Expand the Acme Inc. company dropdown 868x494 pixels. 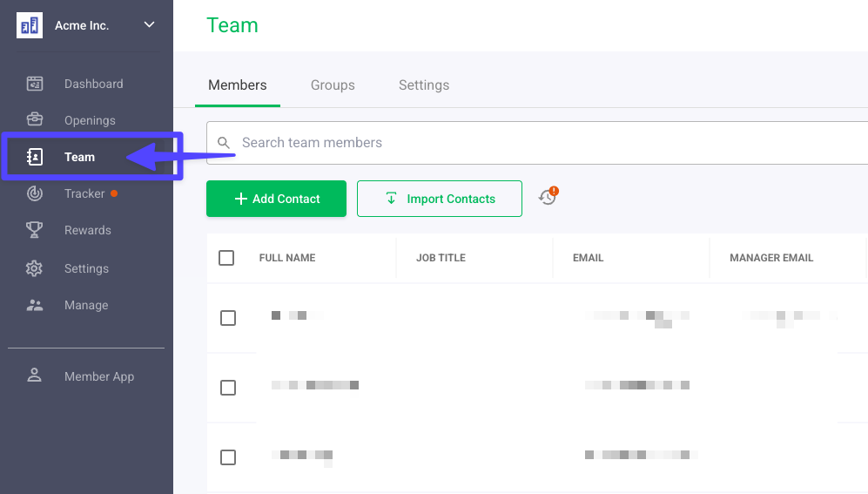pyautogui.click(x=149, y=25)
